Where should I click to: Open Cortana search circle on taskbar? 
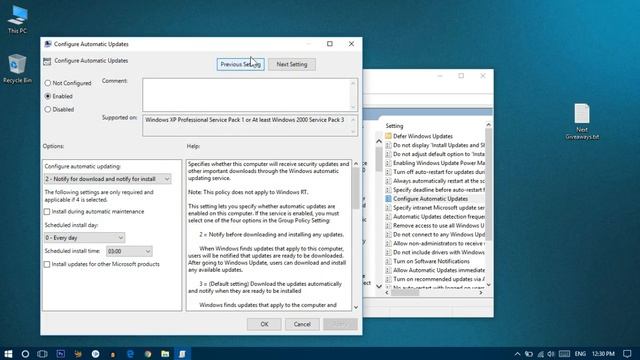tap(25, 353)
